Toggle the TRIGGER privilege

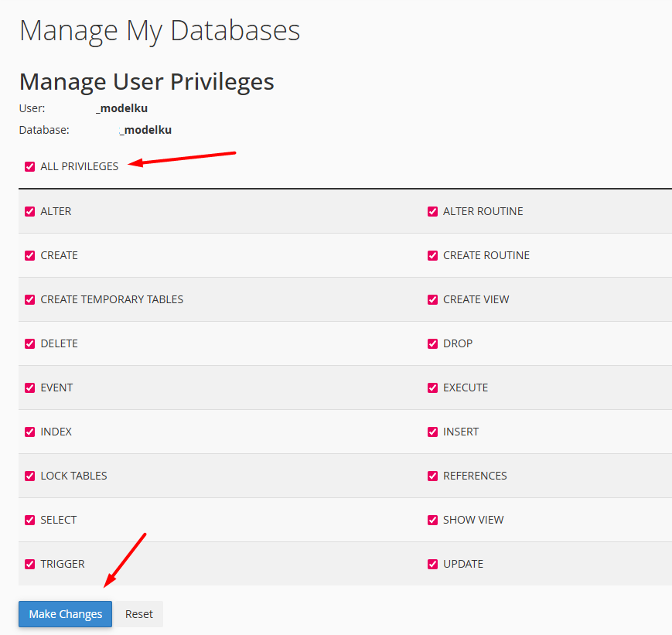(29, 563)
